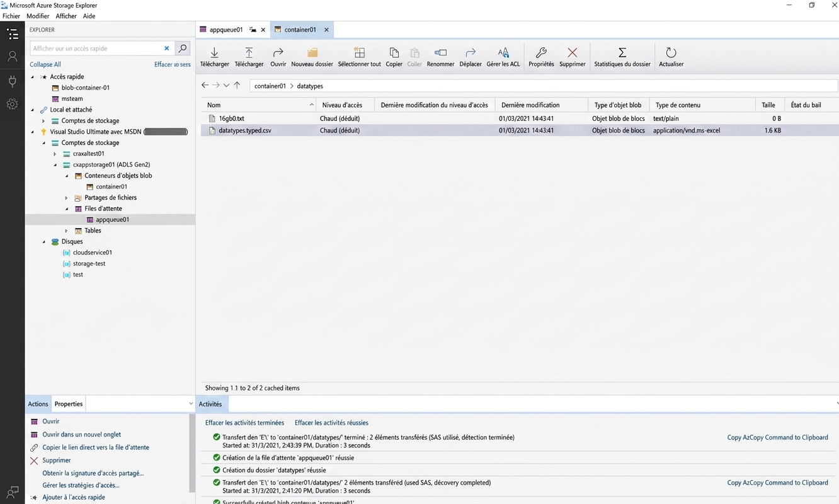Open the Fichier menu
The image size is (839, 504).
click(11, 16)
